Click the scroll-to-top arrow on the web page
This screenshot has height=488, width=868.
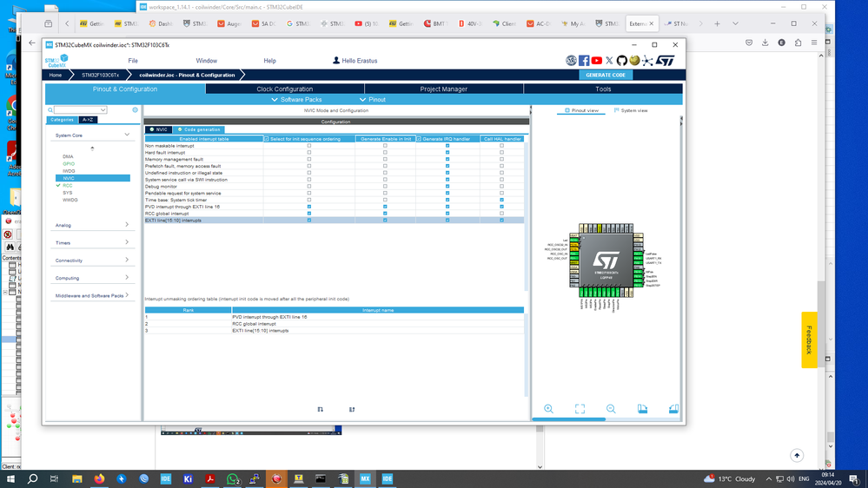(x=797, y=455)
